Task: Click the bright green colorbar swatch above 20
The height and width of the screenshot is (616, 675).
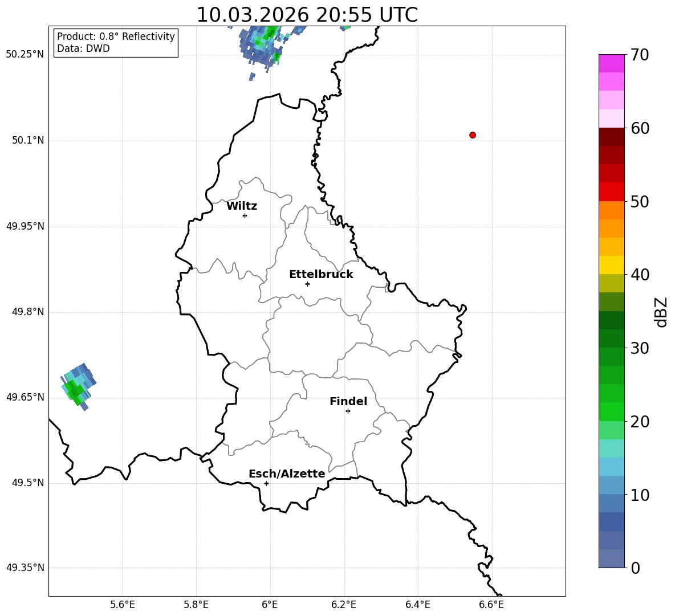Action: tap(611, 411)
